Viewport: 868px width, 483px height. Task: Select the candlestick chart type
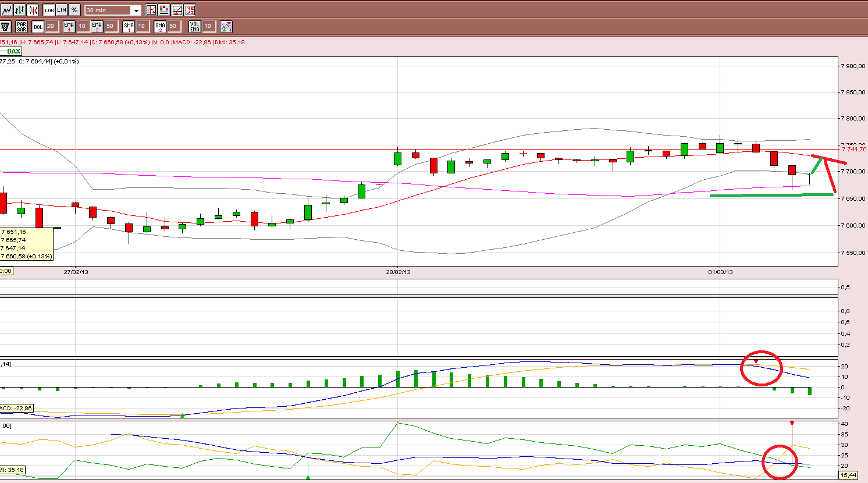33,10
